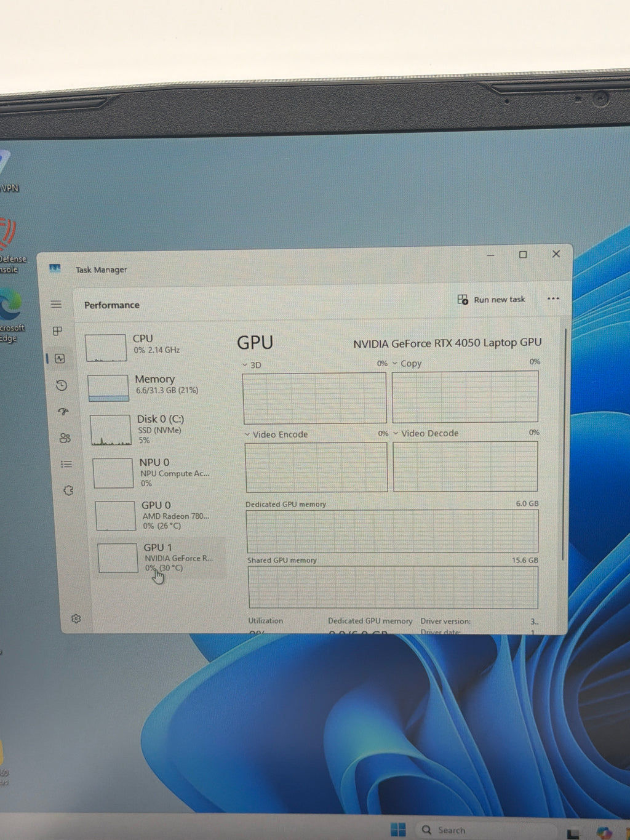Click the Run new task button label
The width and height of the screenshot is (630, 840).
point(500,300)
